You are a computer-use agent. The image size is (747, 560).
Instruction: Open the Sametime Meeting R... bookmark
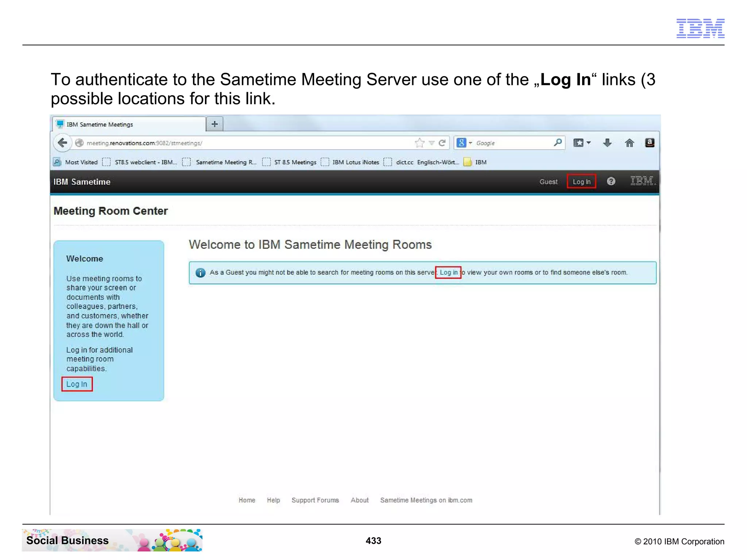[x=220, y=162]
